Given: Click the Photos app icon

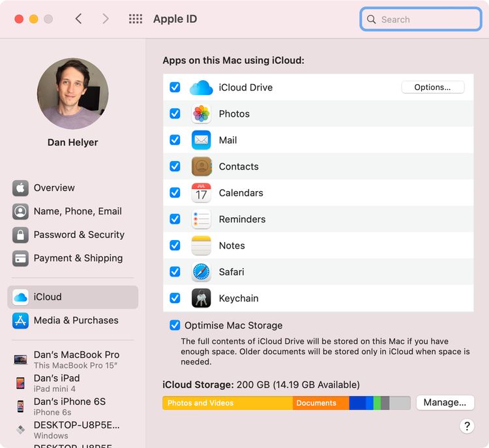Looking at the screenshot, I should click(201, 113).
